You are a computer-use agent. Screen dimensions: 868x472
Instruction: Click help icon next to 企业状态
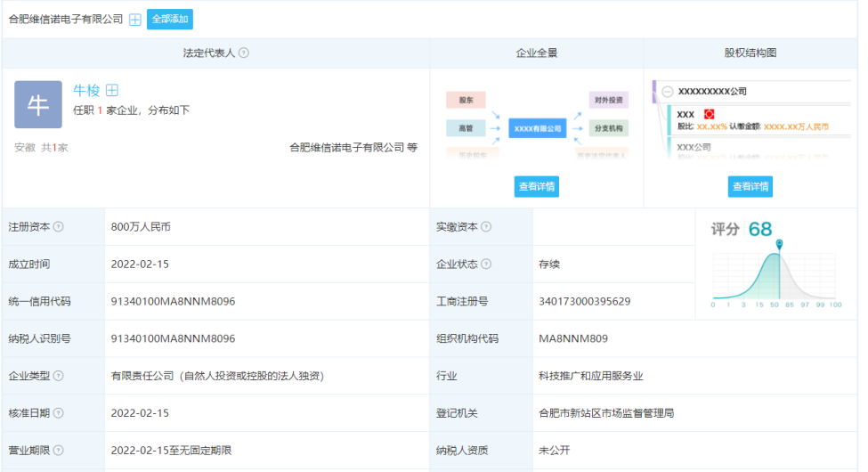tap(486, 264)
